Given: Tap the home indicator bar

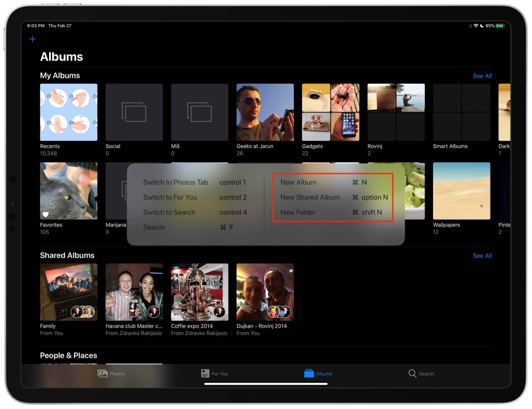Looking at the screenshot, I should pos(266,384).
